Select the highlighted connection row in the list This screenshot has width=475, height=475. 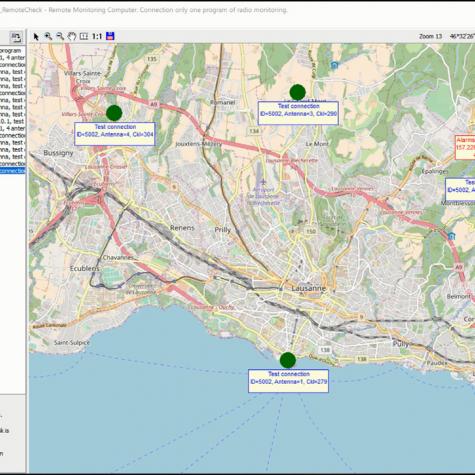[13, 171]
